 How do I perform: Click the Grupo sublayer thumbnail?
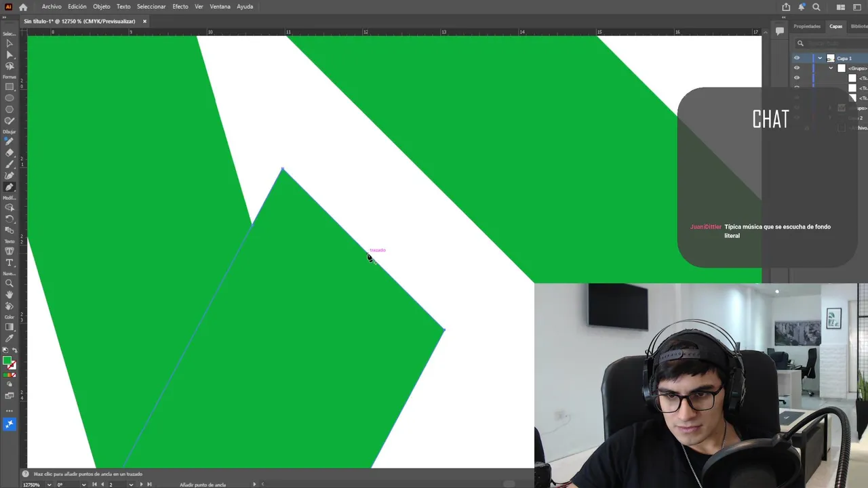(x=842, y=68)
